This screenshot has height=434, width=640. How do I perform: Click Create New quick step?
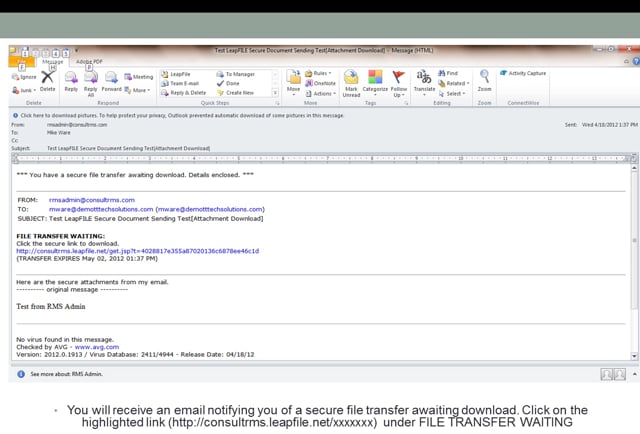236,93
